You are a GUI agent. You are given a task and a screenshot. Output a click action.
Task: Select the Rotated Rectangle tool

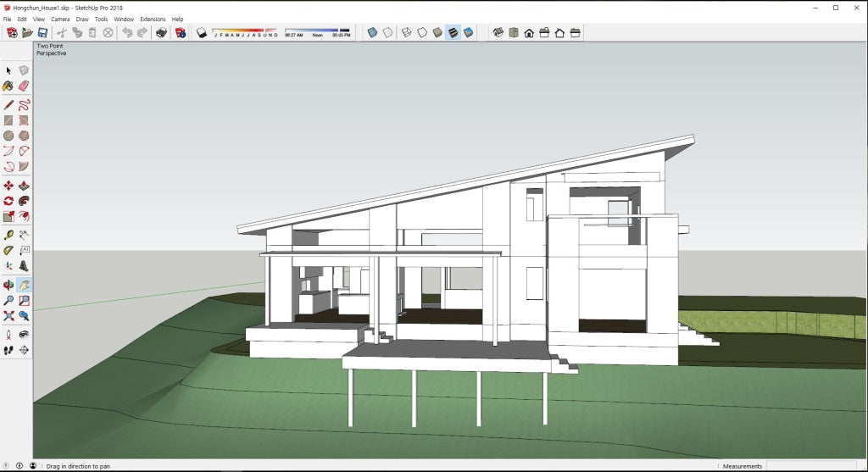tap(24, 120)
